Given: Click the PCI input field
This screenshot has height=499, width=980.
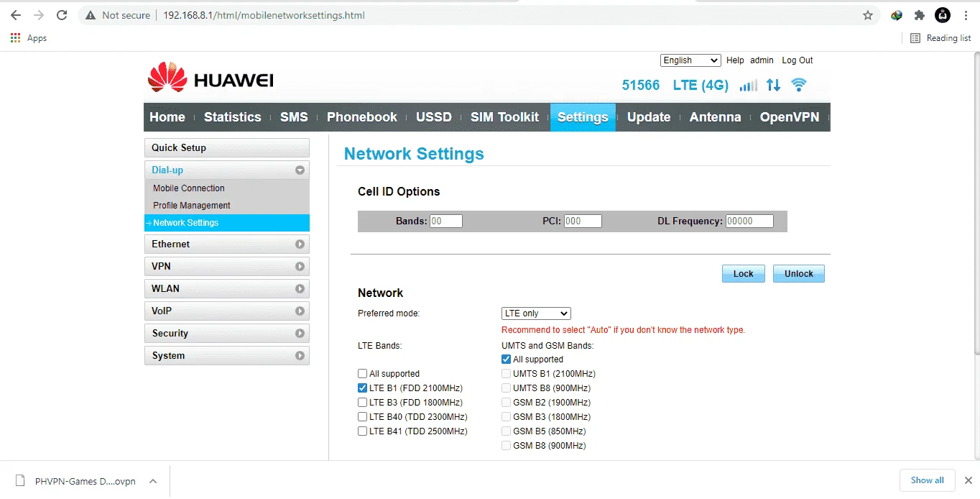Looking at the screenshot, I should [x=583, y=221].
